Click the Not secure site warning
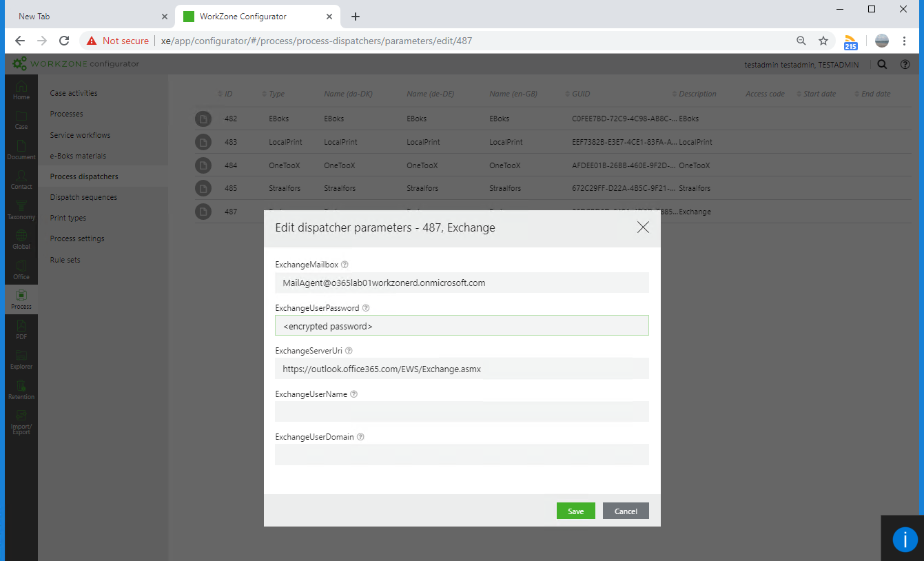This screenshot has width=924, height=561. coord(118,41)
